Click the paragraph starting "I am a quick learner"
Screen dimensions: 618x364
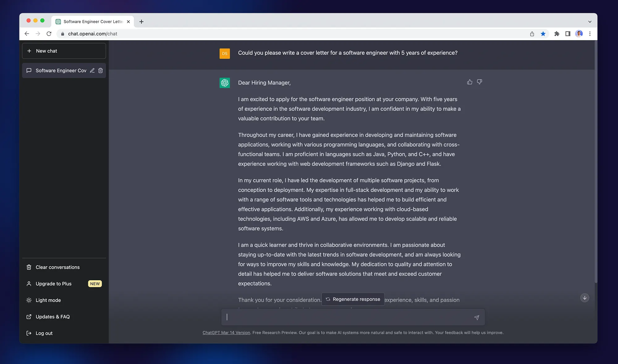pos(349,264)
